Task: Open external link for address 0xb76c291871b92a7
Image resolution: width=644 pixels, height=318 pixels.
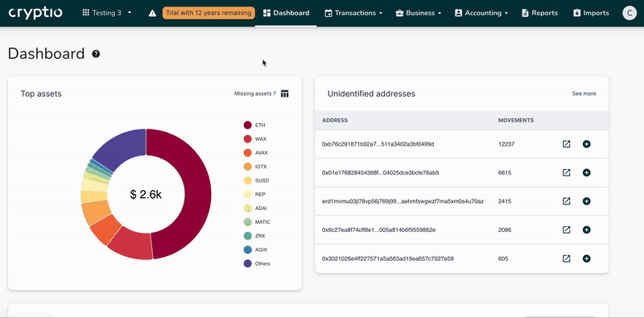Action: click(567, 144)
